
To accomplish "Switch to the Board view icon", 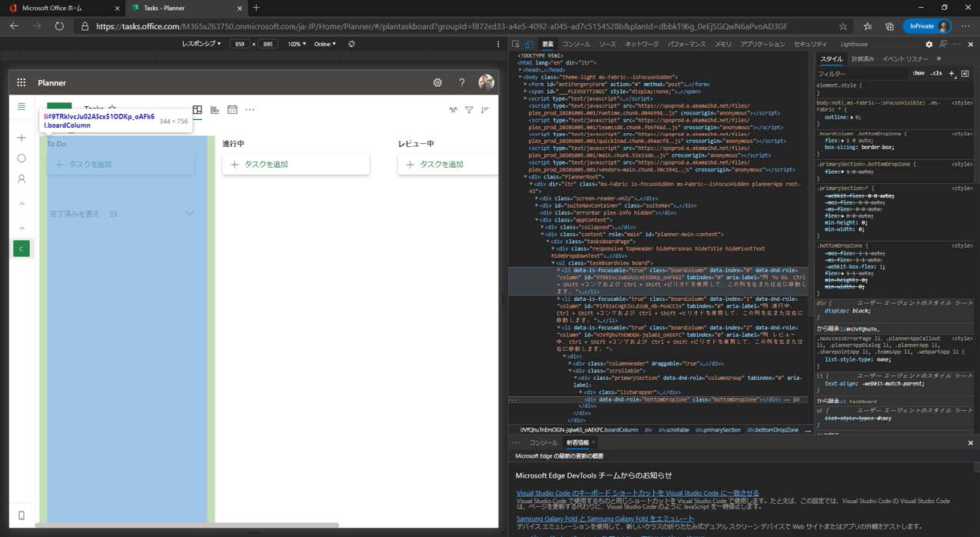I will pos(198,110).
